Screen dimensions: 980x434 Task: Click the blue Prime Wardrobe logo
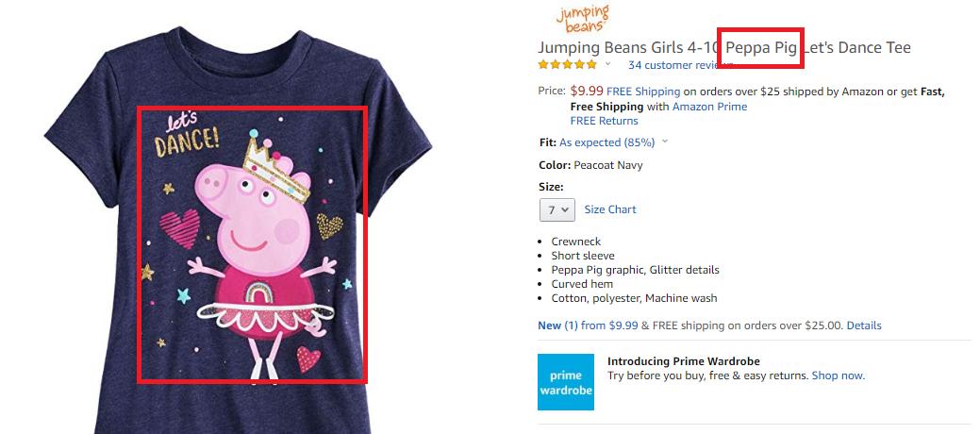pos(566,382)
